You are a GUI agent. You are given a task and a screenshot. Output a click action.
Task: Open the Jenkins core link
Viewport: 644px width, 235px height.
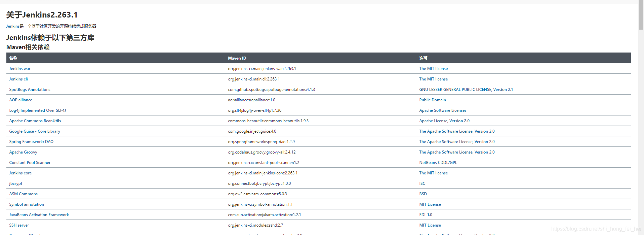(x=21, y=173)
